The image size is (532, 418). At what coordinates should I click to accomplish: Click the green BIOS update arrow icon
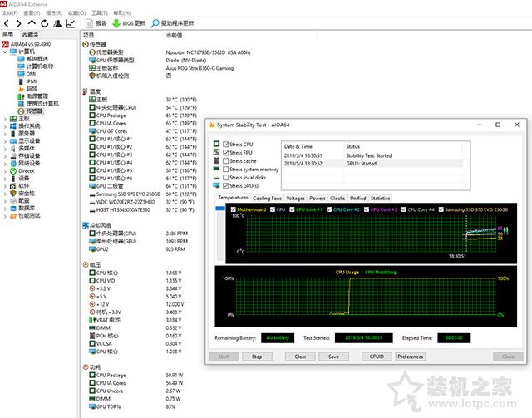(116, 23)
